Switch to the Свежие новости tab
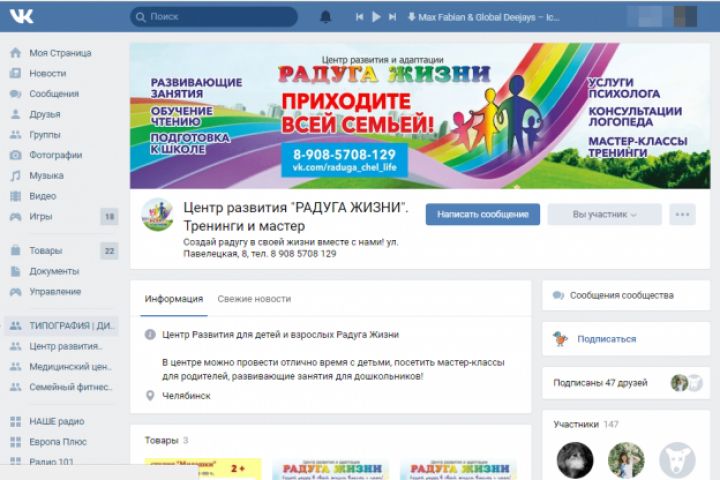Image resolution: width=720 pixels, height=480 pixels. point(254,299)
